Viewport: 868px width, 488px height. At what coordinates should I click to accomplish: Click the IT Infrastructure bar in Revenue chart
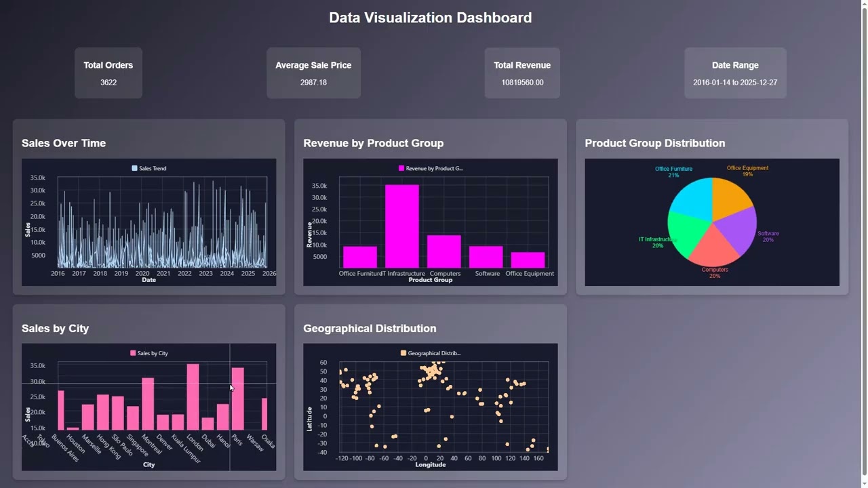click(x=402, y=226)
